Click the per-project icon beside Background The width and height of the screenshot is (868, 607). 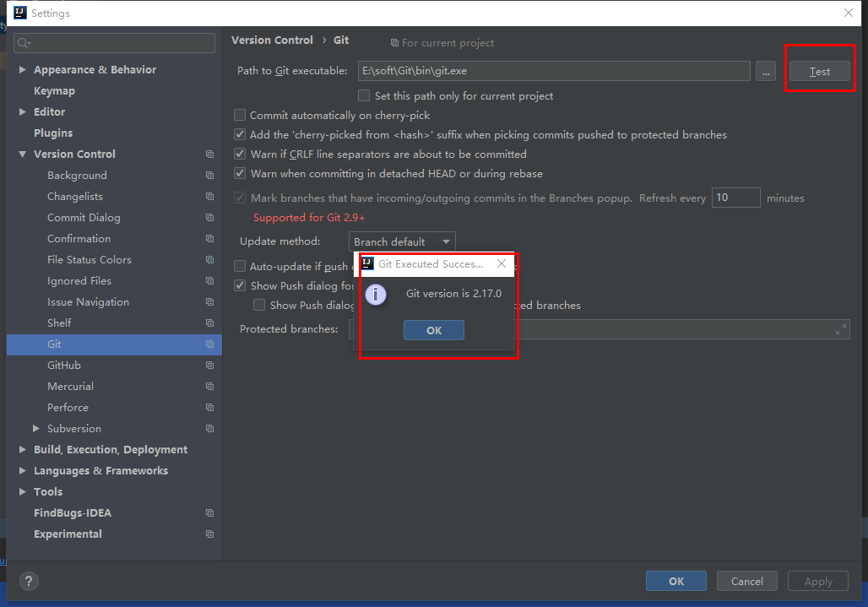209,176
